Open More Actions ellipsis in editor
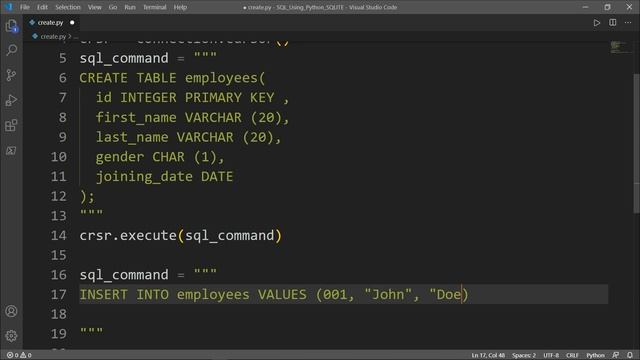Image resolution: width=640 pixels, height=360 pixels. [628, 23]
